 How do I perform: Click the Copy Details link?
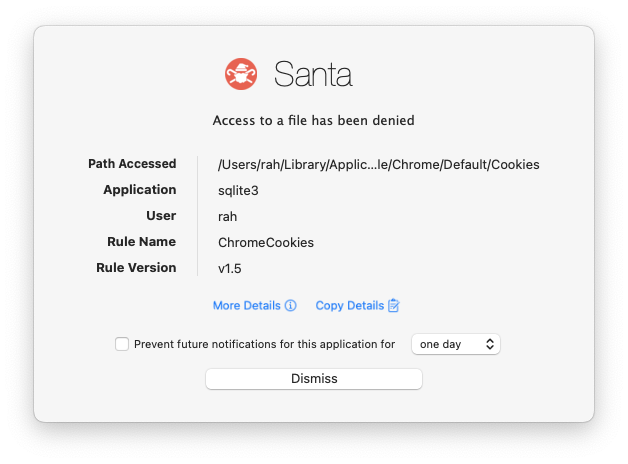[350, 306]
